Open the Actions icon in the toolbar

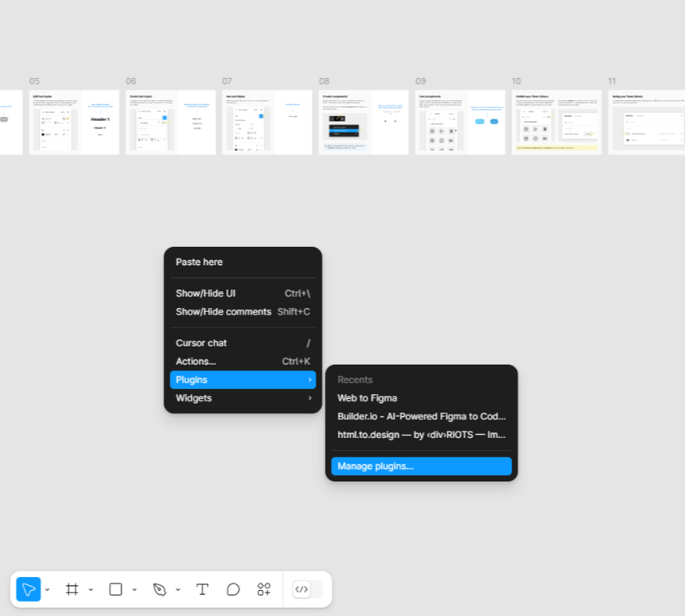pos(264,589)
